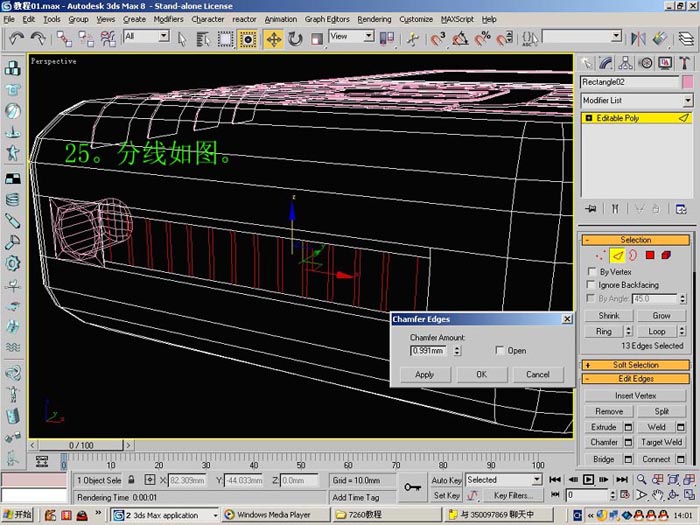Open the Rendering menu

pos(374,19)
